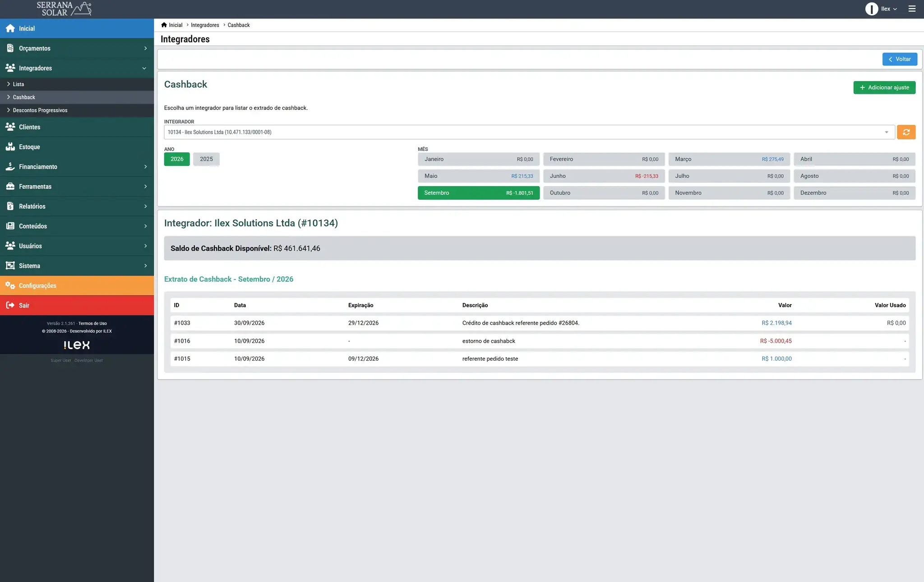924x582 pixels.
Task: Open the Descontos Progressivos submenu item
Action: [77, 110]
